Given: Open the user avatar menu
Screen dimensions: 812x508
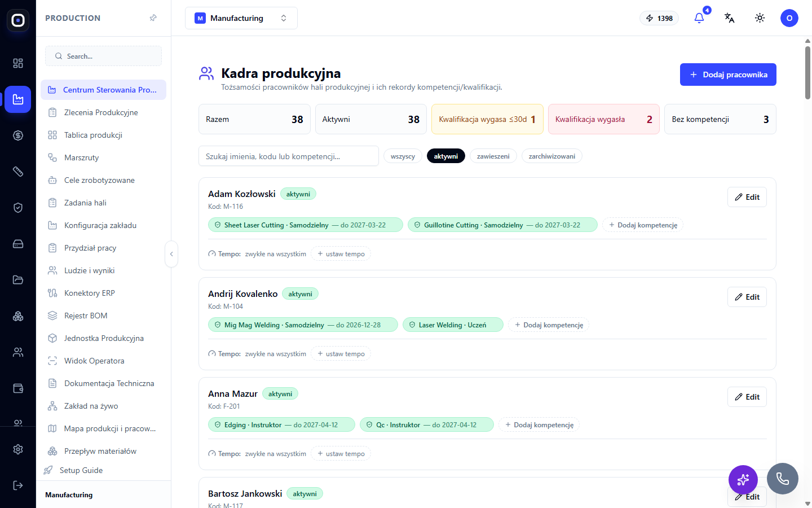Looking at the screenshot, I should point(789,18).
